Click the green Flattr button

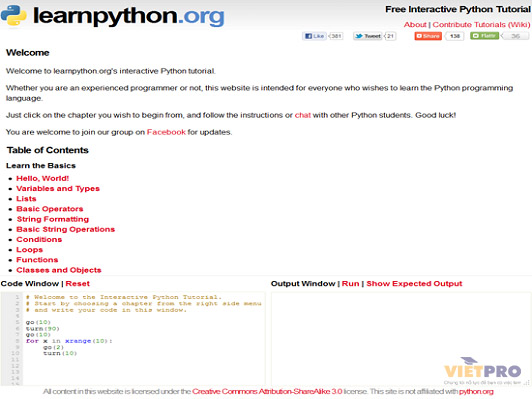pyautogui.click(x=484, y=36)
